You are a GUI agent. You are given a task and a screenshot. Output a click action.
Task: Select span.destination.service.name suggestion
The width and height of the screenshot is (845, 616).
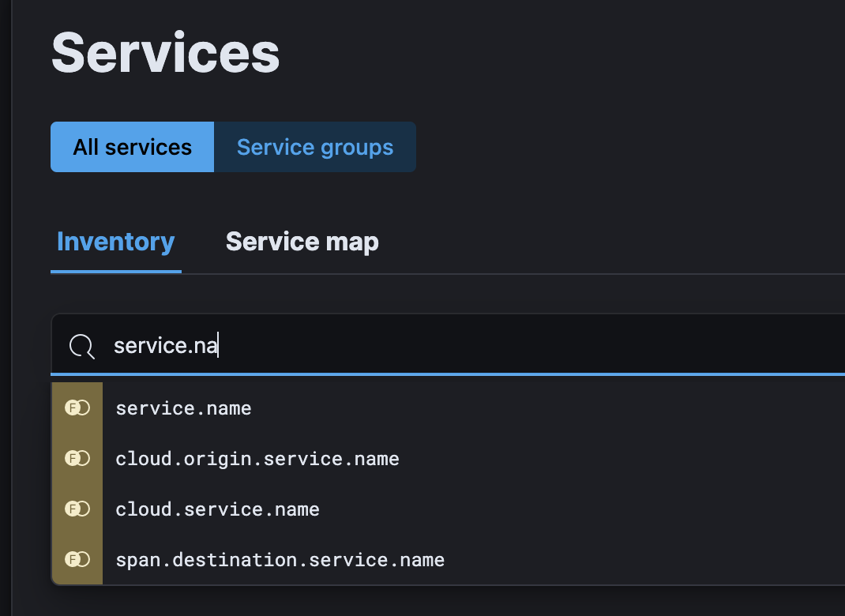(x=449, y=559)
